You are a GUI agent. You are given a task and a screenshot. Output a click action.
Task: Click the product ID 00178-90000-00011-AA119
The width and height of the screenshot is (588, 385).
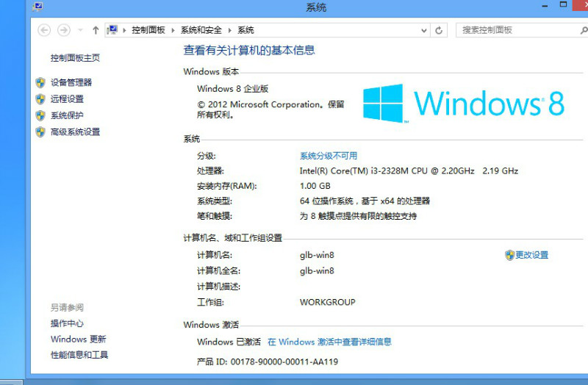[284, 361]
